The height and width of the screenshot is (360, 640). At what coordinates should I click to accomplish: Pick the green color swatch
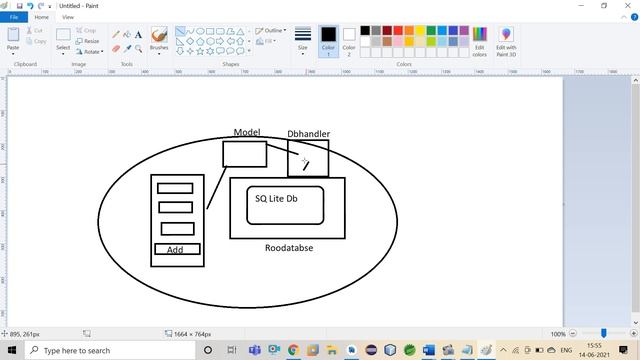point(431,30)
